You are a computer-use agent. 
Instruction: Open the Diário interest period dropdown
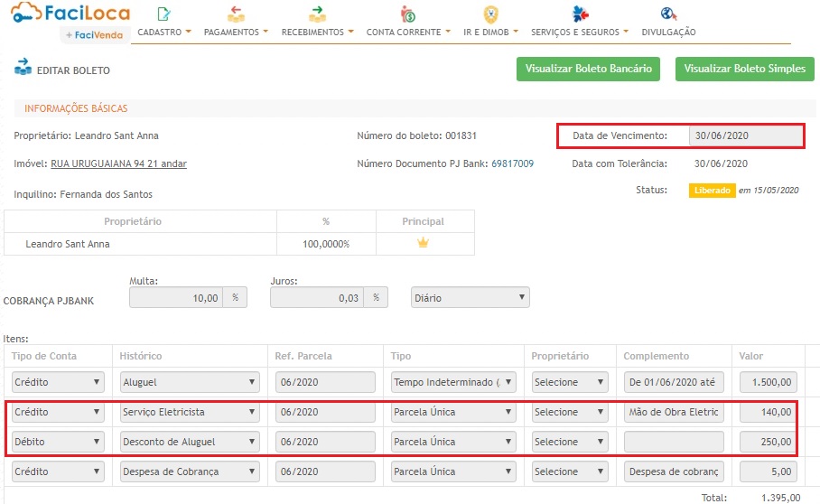[470, 298]
